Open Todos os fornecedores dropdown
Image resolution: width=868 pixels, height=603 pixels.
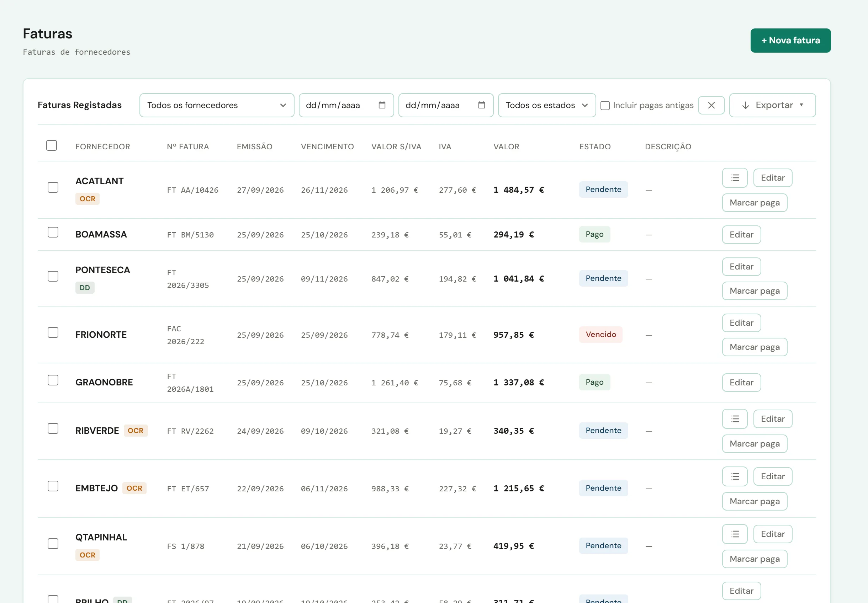[217, 105]
